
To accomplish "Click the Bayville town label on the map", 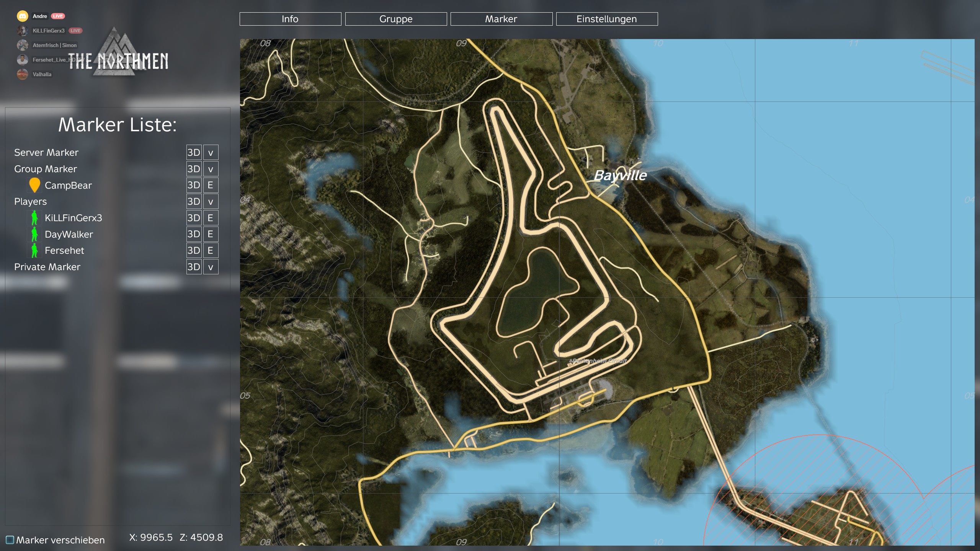I will tap(620, 176).
